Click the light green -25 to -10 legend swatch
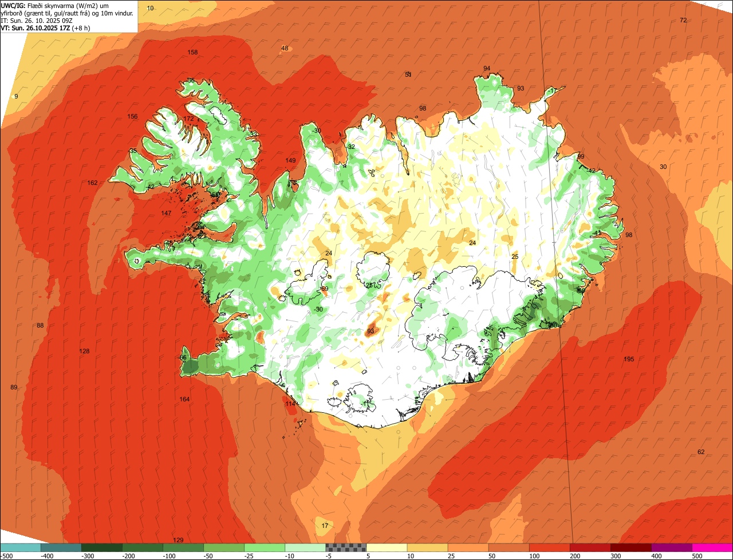Viewport: 733px width, 560px height. pyautogui.click(x=265, y=547)
